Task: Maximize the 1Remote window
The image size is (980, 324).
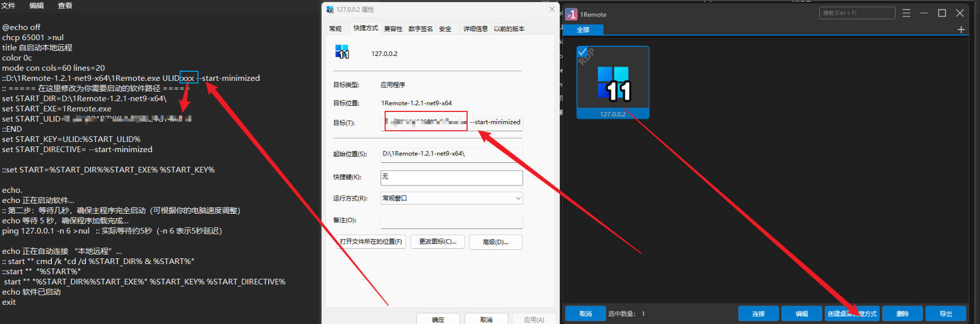Action: tap(942, 13)
